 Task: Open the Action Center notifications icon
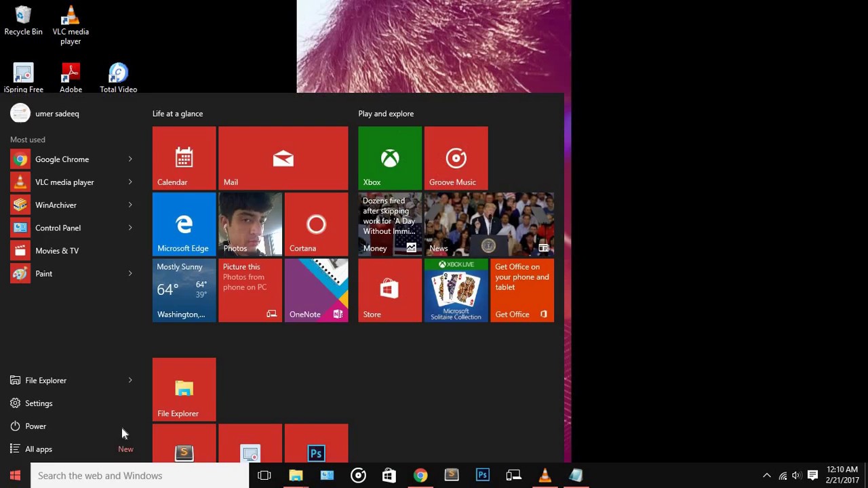[x=812, y=476]
